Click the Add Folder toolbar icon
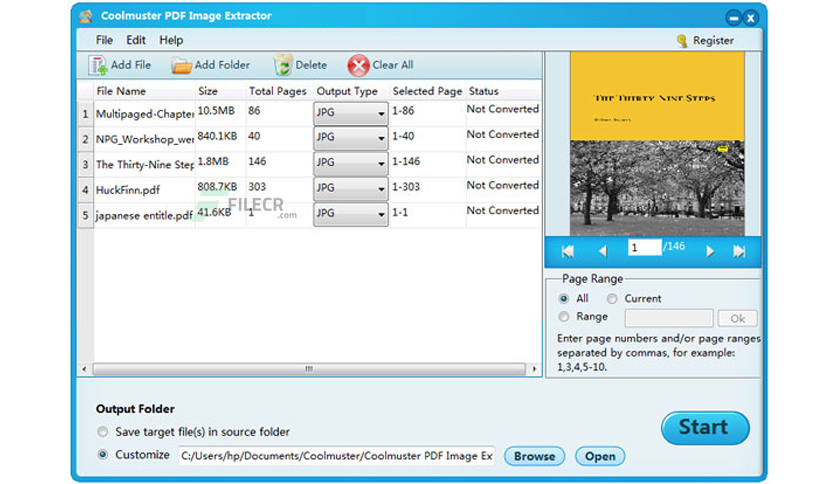Image resolution: width=836 pixels, height=484 pixels. pos(181,66)
